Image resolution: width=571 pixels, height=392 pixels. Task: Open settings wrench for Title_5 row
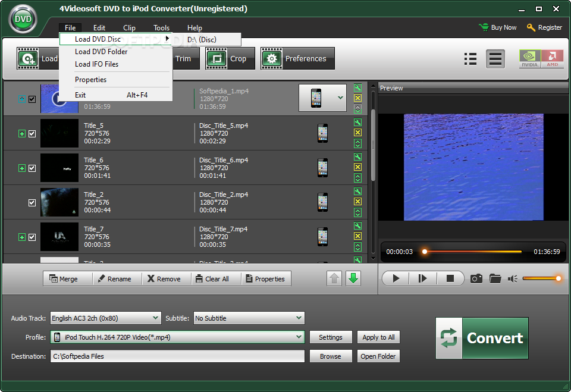357,123
